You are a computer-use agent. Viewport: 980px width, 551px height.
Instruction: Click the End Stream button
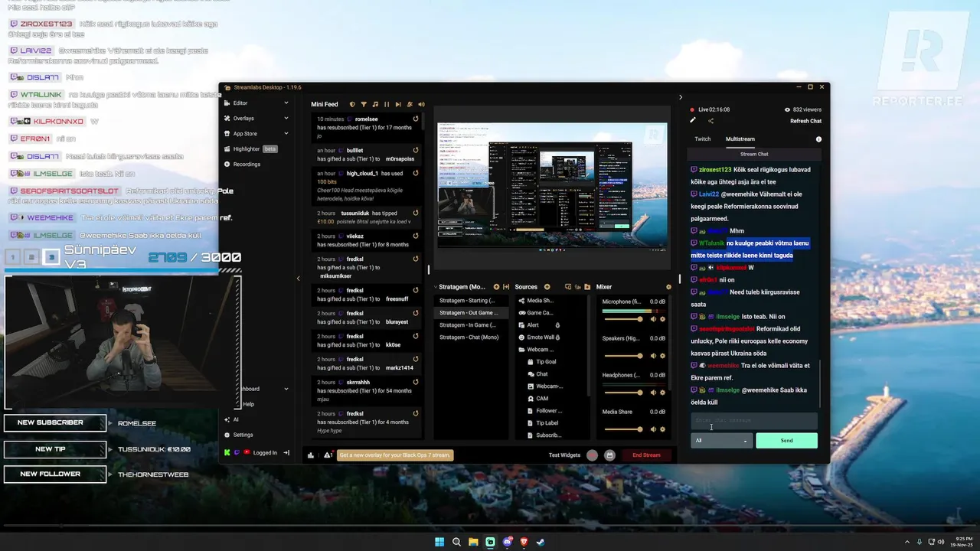[646, 455]
